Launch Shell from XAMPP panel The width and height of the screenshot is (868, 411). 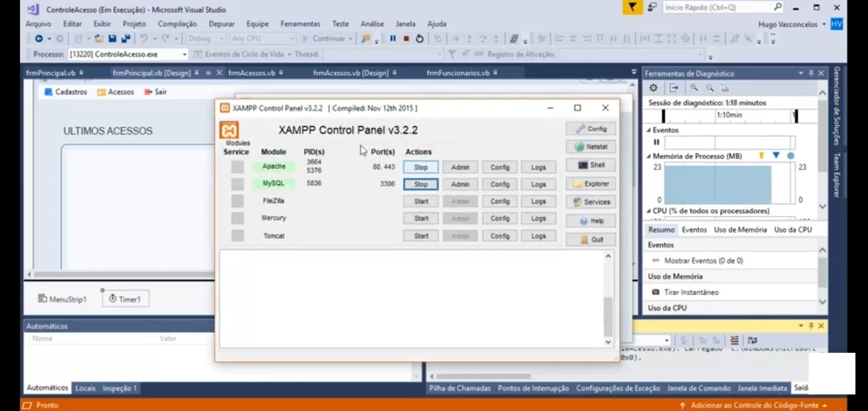[591, 165]
